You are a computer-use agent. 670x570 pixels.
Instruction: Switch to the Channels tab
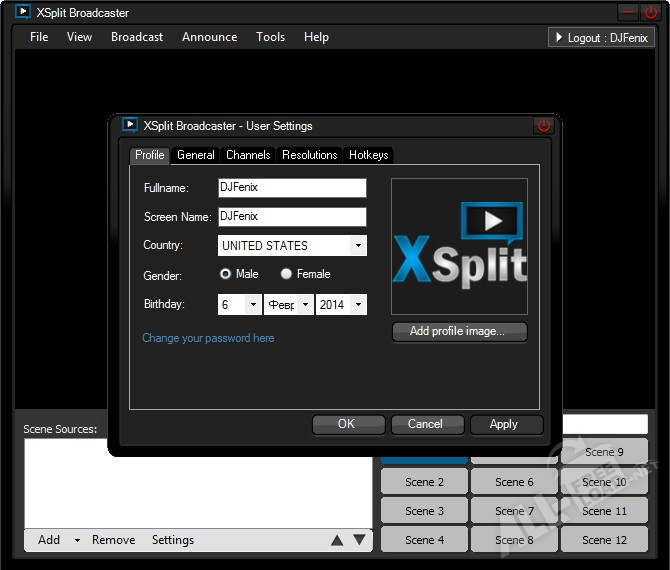tap(248, 155)
